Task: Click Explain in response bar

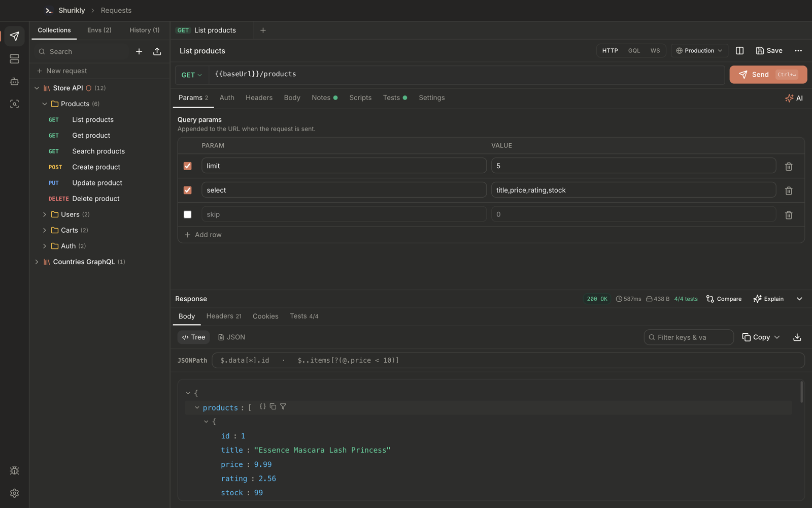Action: pyautogui.click(x=768, y=299)
